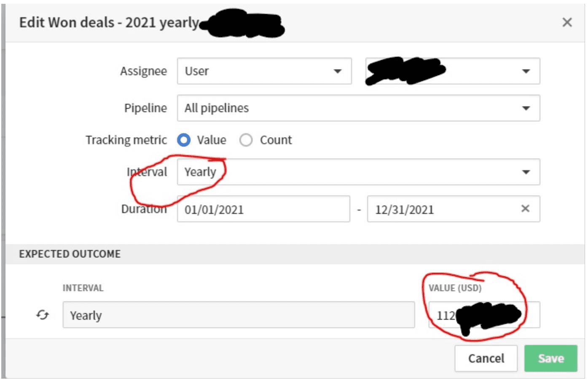The height and width of the screenshot is (379, 588).
Task: Click the Expected Outcome Yearly interval field
Action: (239, 315)
